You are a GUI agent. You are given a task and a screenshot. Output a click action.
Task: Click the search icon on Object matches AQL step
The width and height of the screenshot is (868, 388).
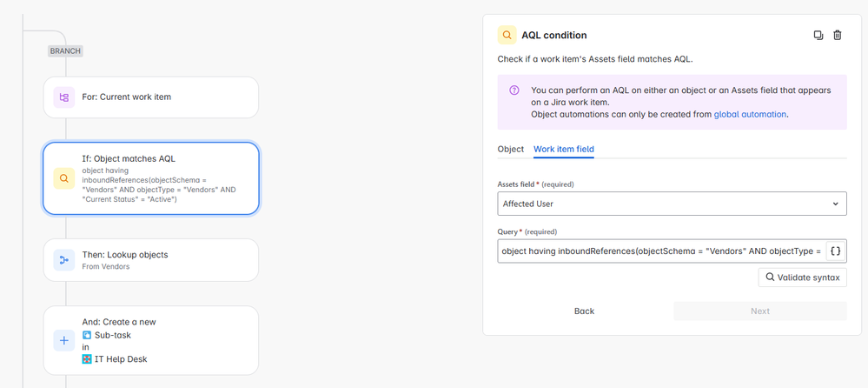[64, 178]
